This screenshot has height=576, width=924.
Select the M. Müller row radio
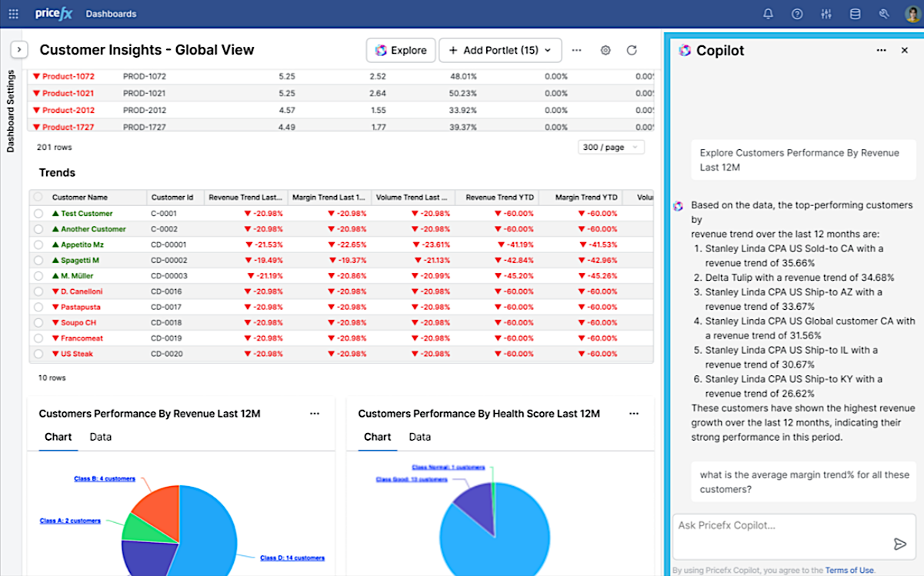(38, 276)
